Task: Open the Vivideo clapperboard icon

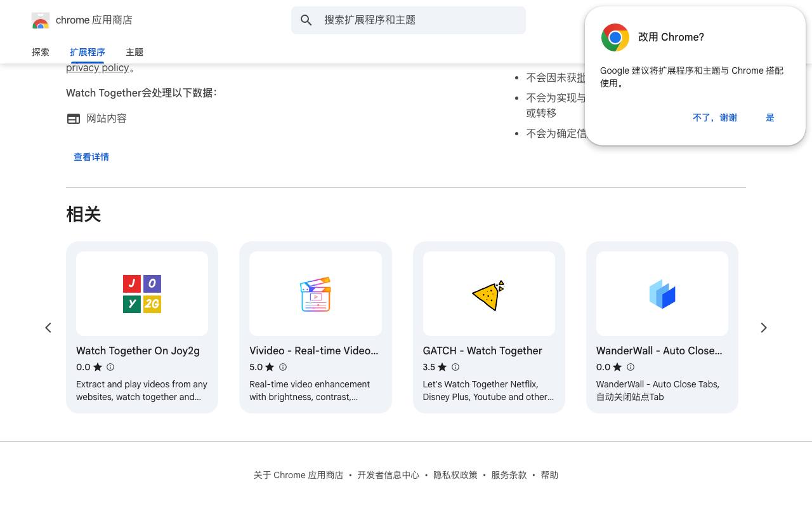Action: click(315, 294)
